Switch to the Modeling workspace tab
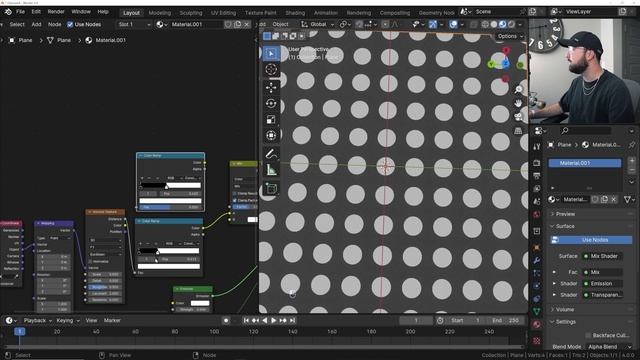Viewport: 640px width, 360px height. pyautogui.click(x=160, y=13)
